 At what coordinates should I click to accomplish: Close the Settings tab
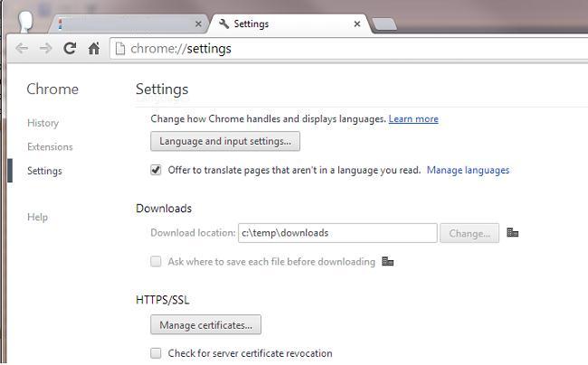(x=357, y=24)
